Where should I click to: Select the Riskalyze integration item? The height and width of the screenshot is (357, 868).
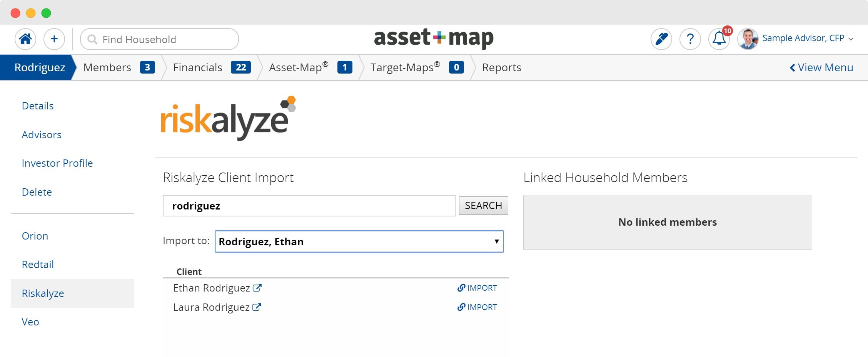pyautogui.click(x=72, y=293)
